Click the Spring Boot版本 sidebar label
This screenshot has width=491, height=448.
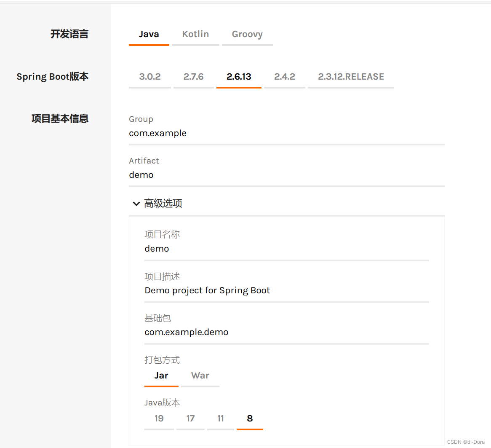(x=53, y=77)
